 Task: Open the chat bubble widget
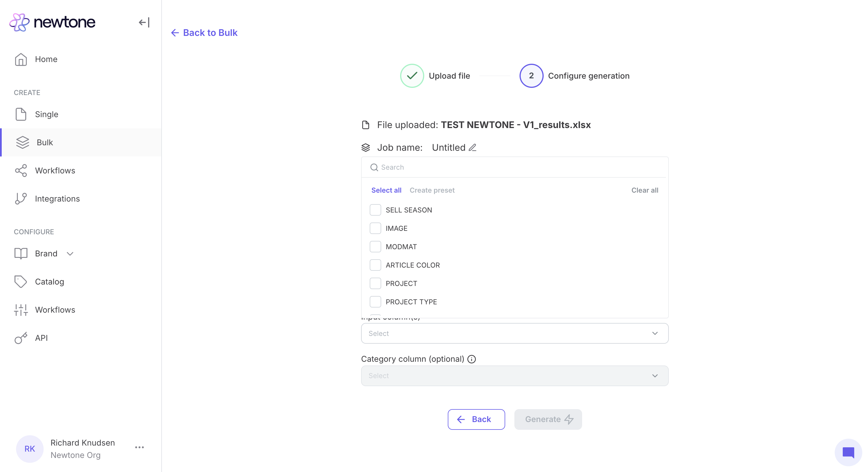click(x=848, y=452)
